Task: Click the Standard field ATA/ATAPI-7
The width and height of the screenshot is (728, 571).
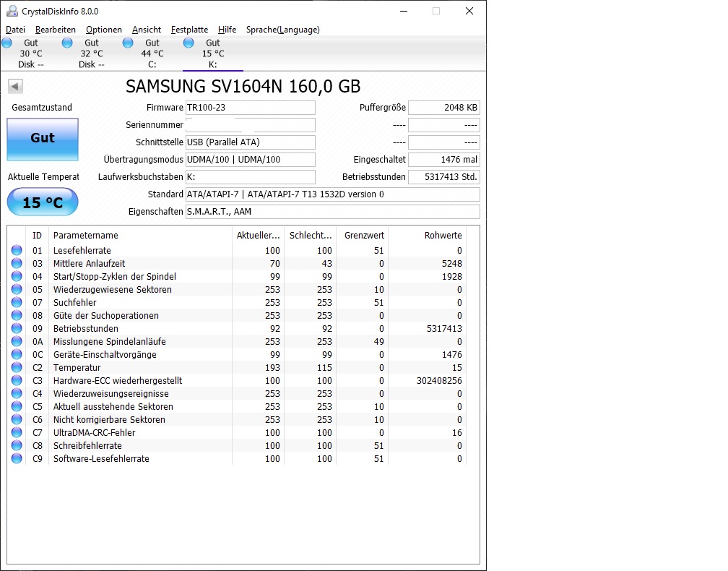Action: coord(332,194)
